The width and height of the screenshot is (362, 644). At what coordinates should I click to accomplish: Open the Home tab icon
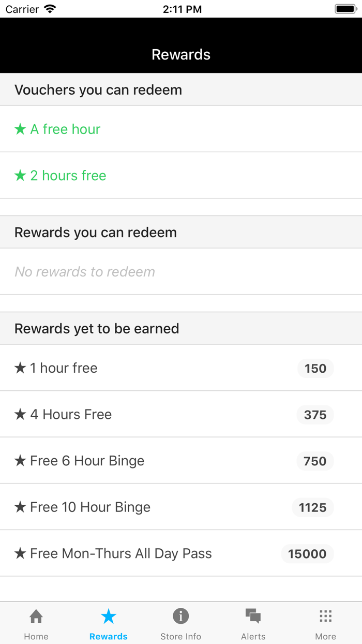[x=36, y=616]
